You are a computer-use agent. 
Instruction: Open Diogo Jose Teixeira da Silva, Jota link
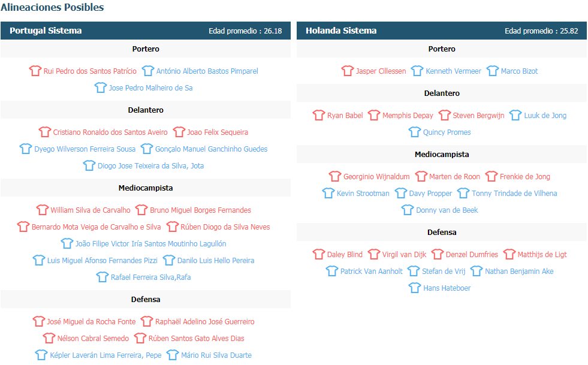[x=151, y=166]
